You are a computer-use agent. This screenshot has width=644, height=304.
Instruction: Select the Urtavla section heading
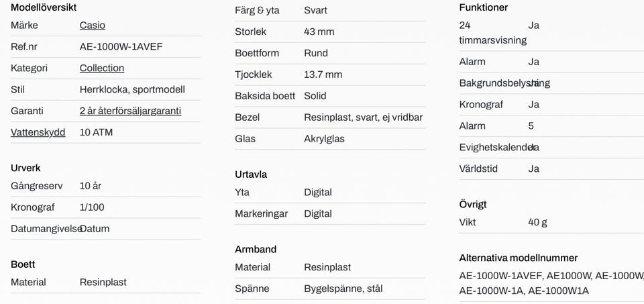251,174
